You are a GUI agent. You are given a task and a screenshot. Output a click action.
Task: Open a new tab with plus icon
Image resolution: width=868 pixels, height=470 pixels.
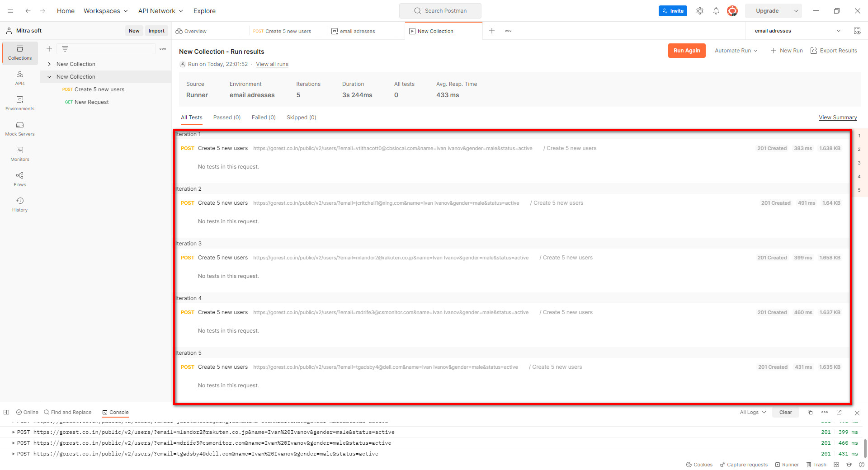(492, 31)
